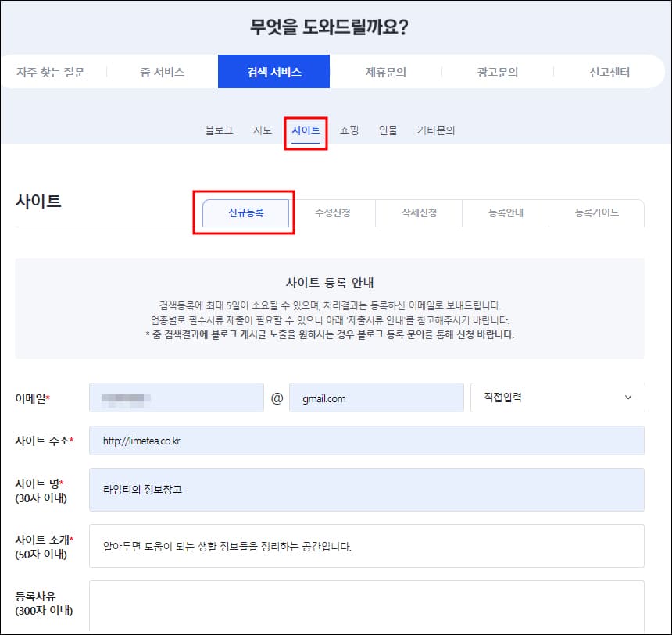
Task: Open the 인물 category
Action: pyautogui.click(x=389, y=130)
